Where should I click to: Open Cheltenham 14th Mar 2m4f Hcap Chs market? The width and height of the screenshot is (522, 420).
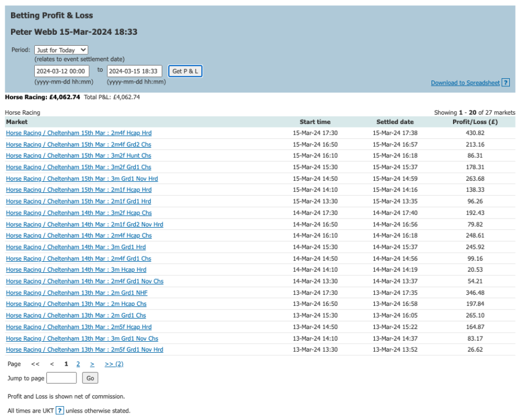[78, 235]
